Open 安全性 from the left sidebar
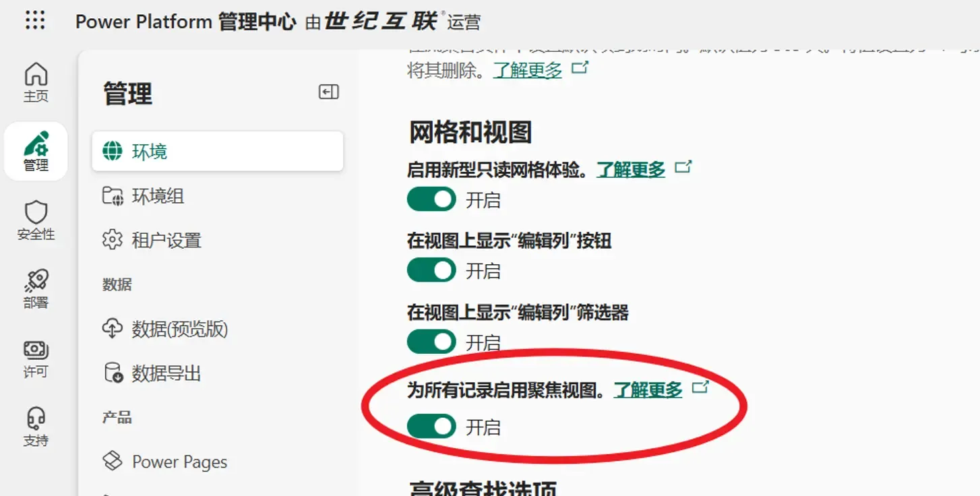The image size is (980, 496). (x=35, y=220)
